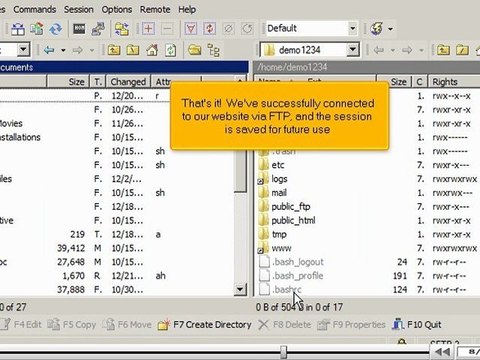480x360 pixels.
Task: Click the lightning globe toolbar icon
Action: tap(377, 29)
